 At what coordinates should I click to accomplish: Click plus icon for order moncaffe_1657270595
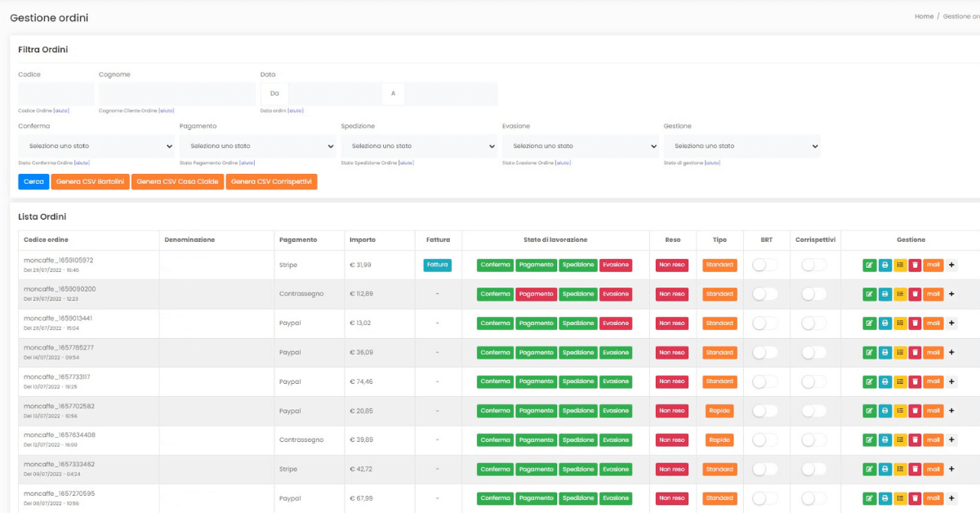tap(951, 498)
